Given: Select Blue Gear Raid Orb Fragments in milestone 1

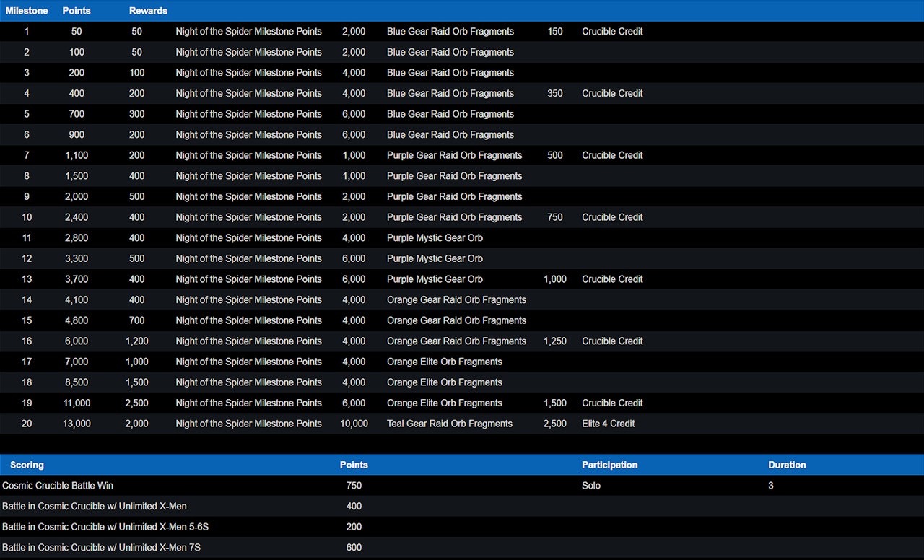Looking at the screenshot, I should tap(450, 32).
